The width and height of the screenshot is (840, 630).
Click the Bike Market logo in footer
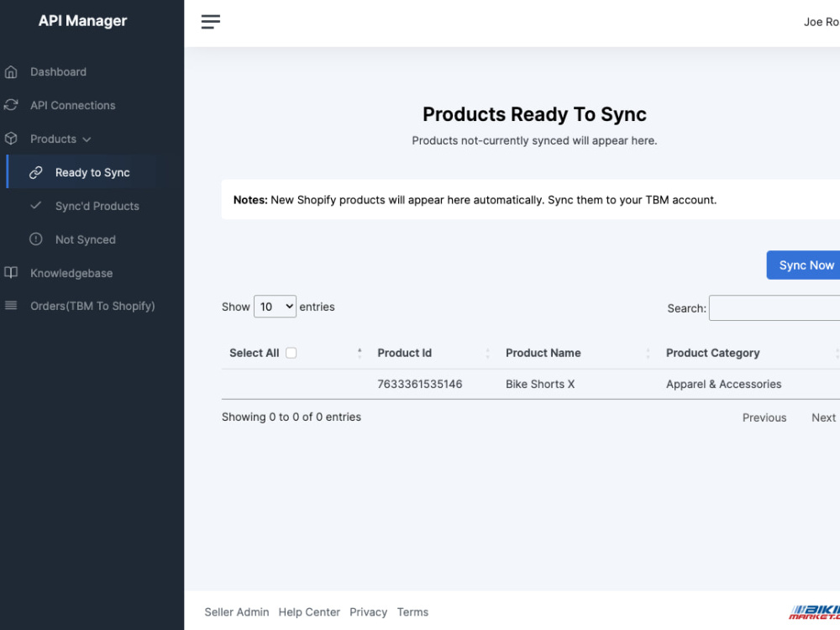[815, 612]
